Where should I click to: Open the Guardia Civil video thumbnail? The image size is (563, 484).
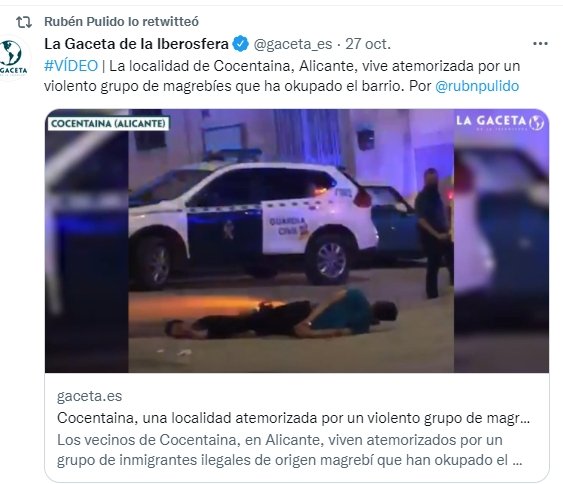[x=297, y=241]
